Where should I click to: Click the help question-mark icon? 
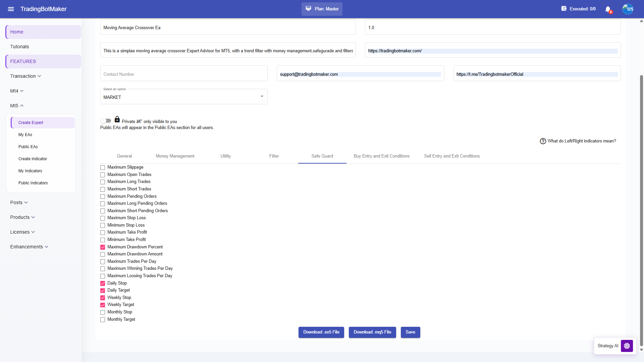coord(543,141)
